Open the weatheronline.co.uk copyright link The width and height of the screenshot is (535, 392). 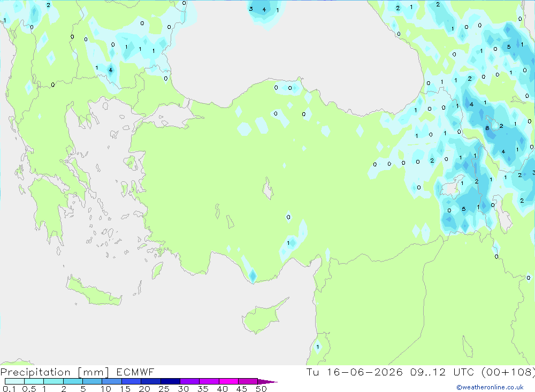pos(490,387)
